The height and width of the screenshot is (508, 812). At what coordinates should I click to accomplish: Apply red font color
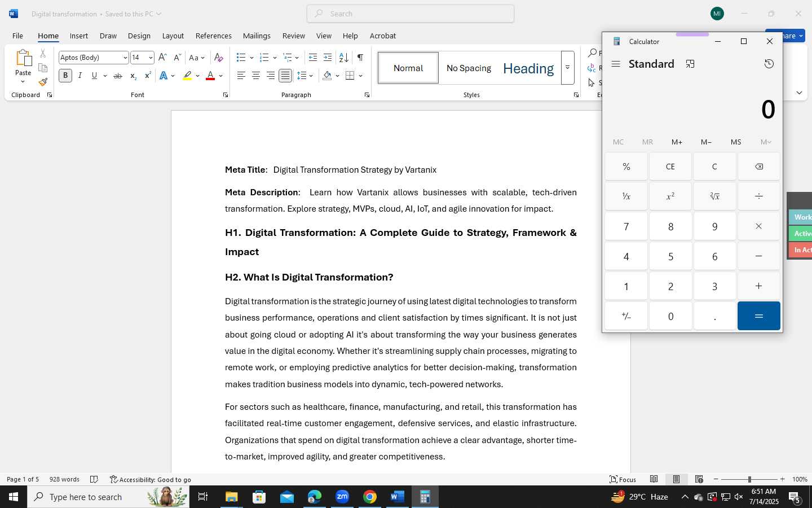pyautogui.click(x=210, y=76)
